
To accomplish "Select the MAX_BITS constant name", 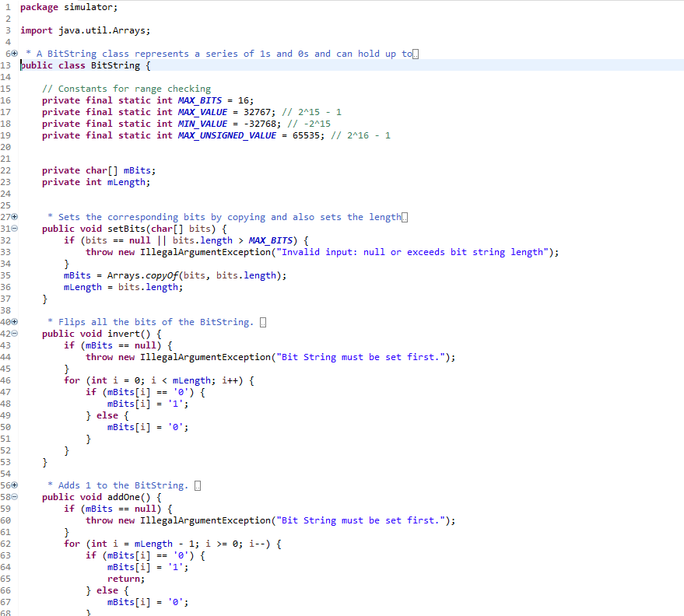I will click(x=202, y=100).
